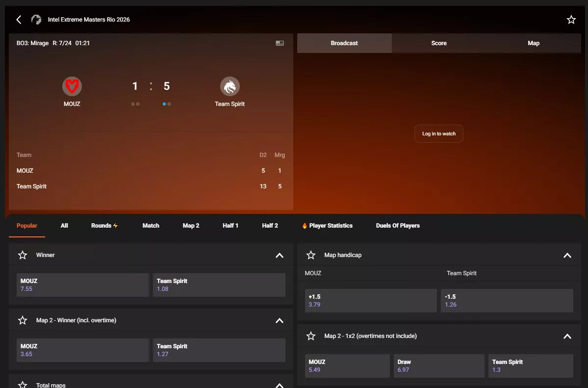Viewport: 588px width, 388px height.
Task: Open the Half 1 tab
Action: tap(230, 226)
